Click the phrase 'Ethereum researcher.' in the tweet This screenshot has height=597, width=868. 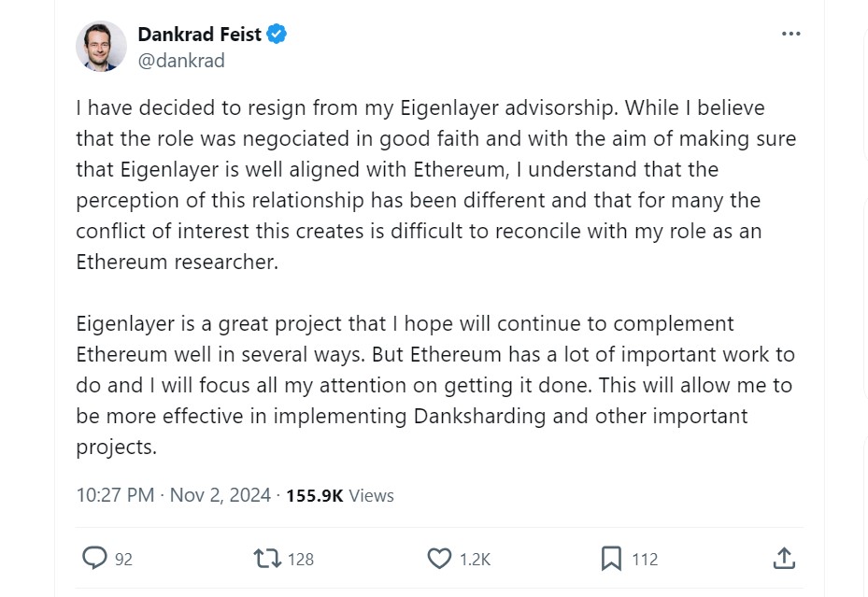tap(178, 262)
